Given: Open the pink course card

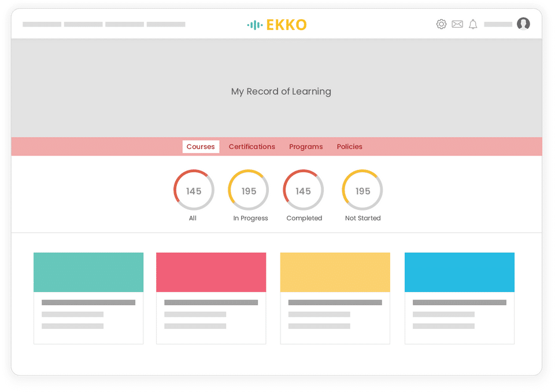Looking at the screenshot, I should tap(211, 298).
